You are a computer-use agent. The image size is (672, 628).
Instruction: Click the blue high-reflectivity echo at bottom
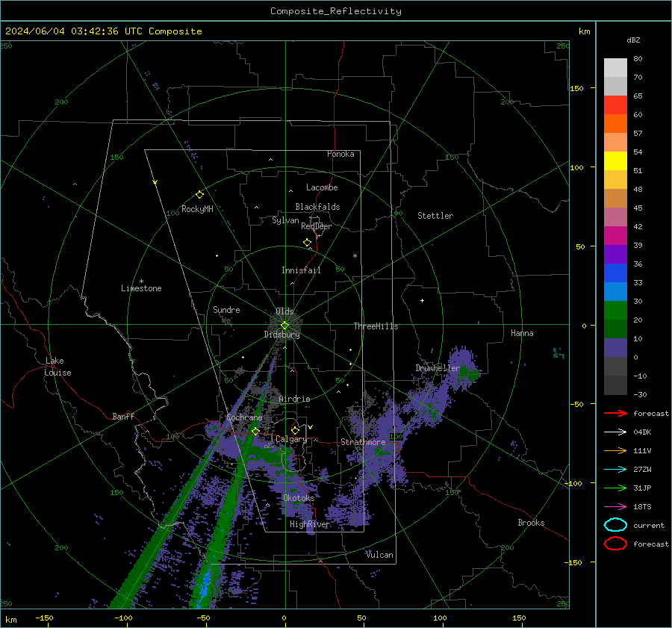pyautogui.click(x=206, y=585)
